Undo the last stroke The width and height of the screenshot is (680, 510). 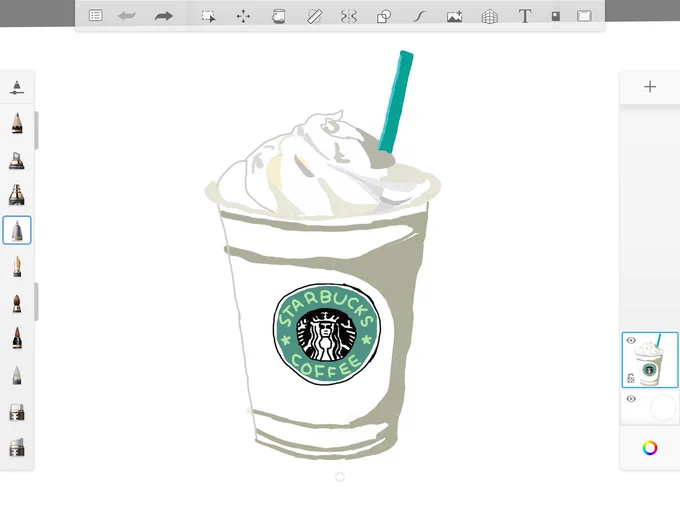coord(127,16)
